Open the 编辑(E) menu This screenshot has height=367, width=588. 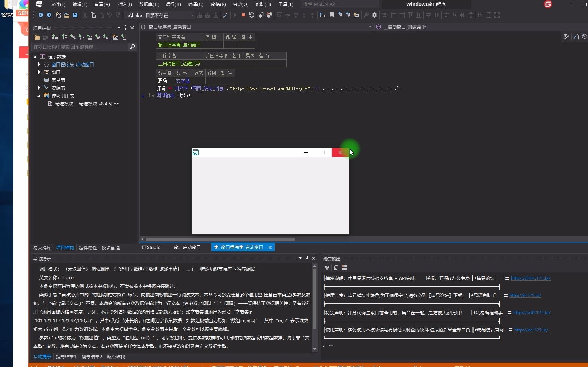80,4
